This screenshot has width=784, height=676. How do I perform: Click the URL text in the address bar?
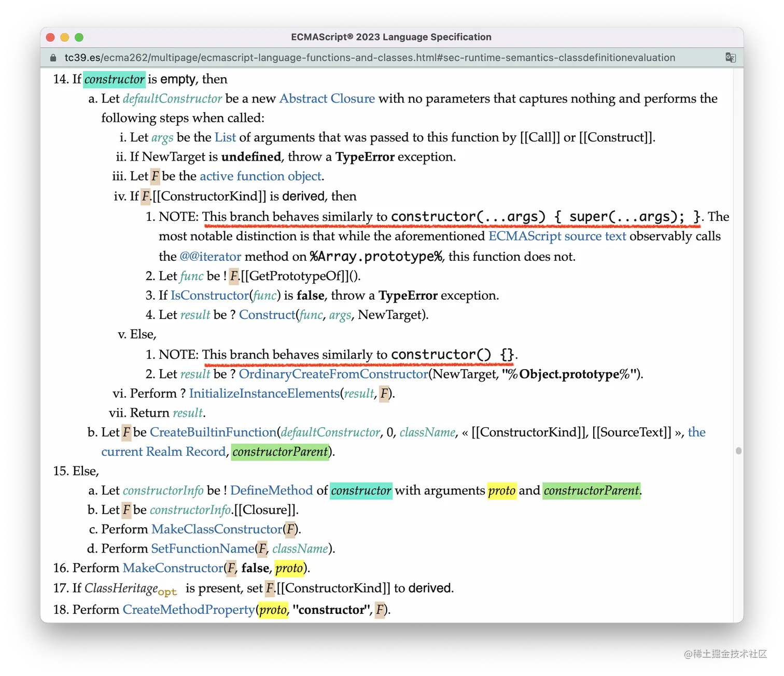370,58
